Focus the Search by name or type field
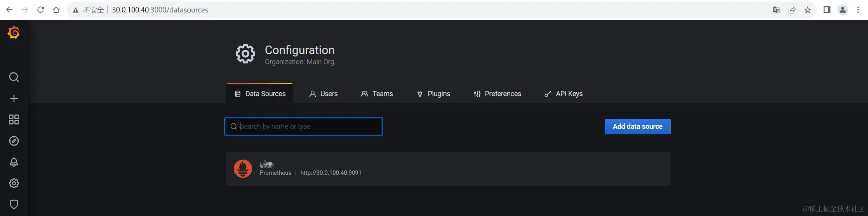The height and width of the screenshot is (216, 868). (x=304, y=126)
